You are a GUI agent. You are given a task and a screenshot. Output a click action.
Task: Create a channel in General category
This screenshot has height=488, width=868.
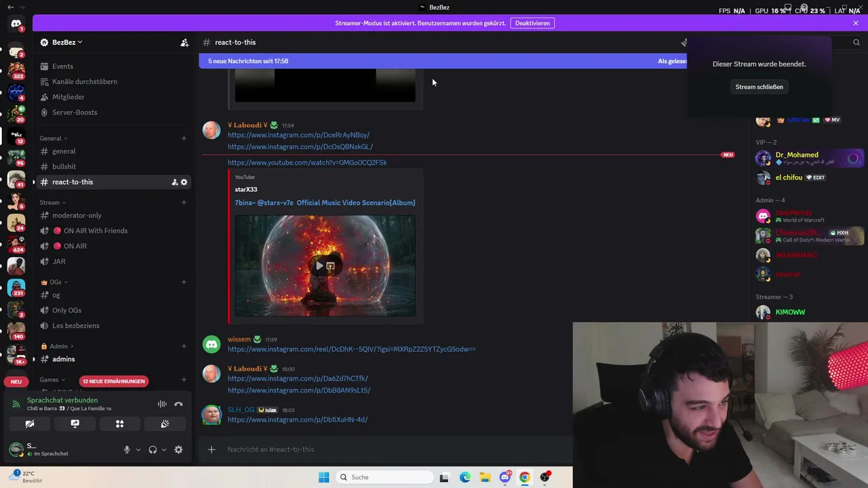(184, 138)
